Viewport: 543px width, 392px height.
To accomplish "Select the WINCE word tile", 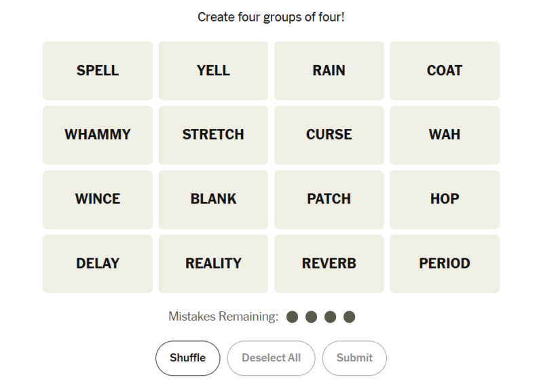I will pos(98,199).
